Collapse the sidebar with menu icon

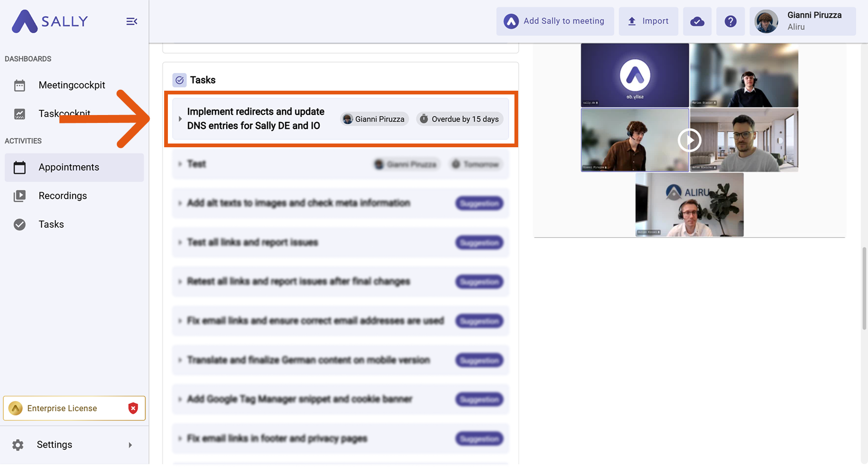[131, 22]
